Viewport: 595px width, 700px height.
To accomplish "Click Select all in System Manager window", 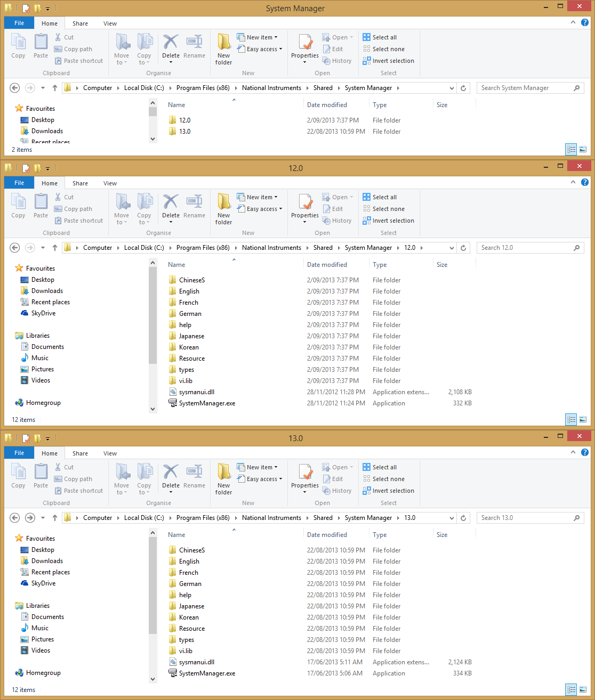I will click(x=380, y=37).
